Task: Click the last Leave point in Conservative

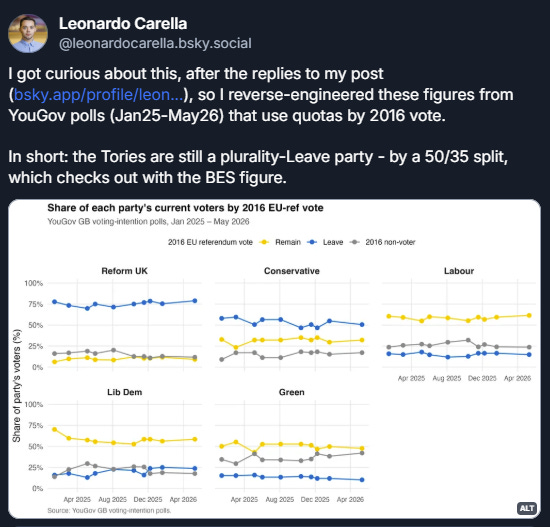Action: pyautogui.click(x=362, y=325)
